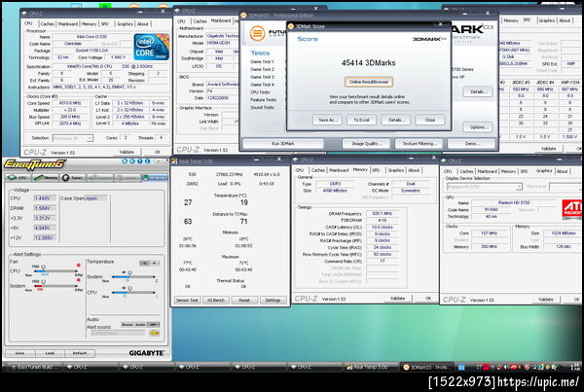This screenshot has width=584, height=392.
Task: Switch to the About tab in the Graphics CPU-Z window
Action: click(x=562, y=171)
